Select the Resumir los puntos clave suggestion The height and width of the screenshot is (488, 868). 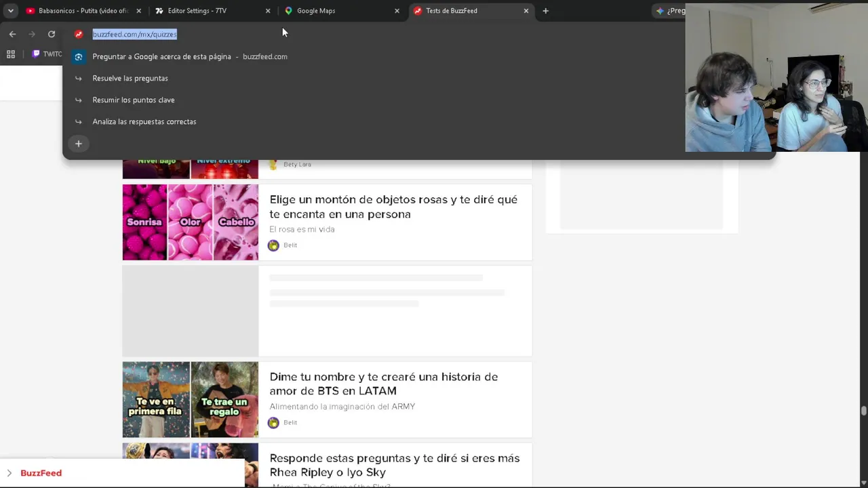[419, 100]
